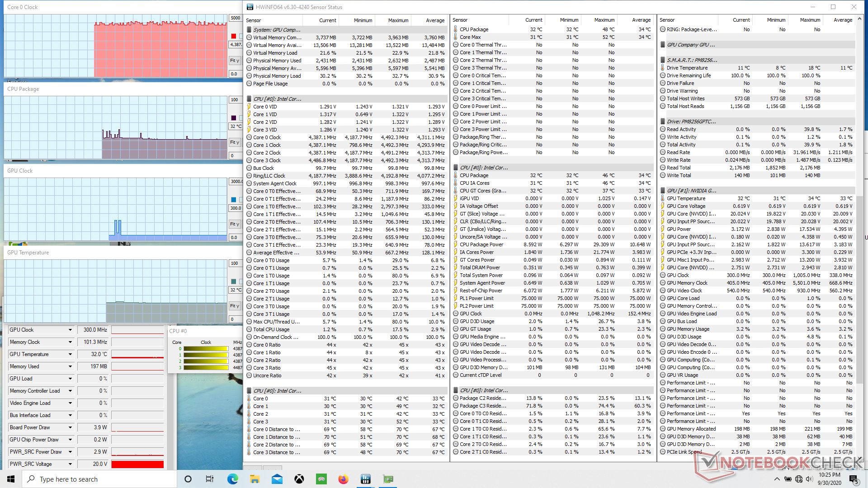Screen dimensions: 868x488
Task: Click Fit y in CPU Package graph
Action: (235, 142)
